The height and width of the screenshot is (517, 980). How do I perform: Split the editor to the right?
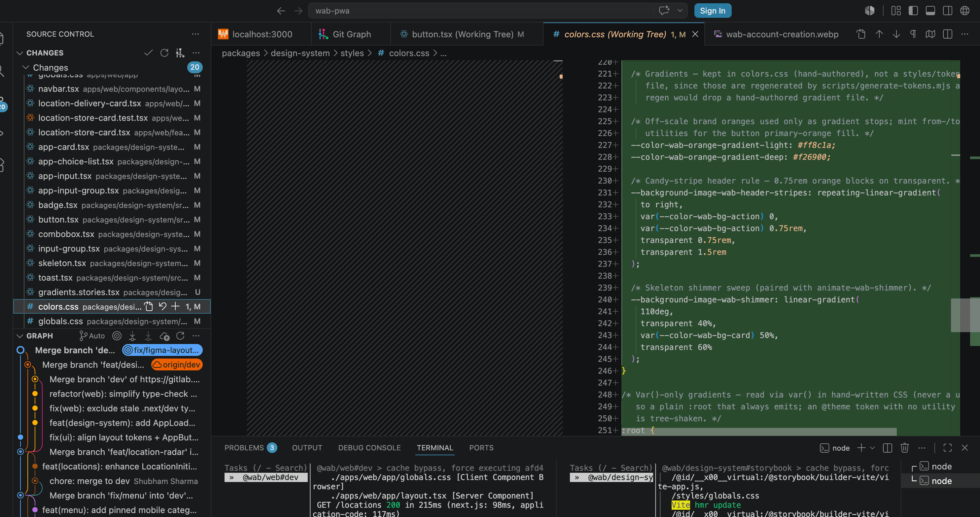pyautogui.click(x=948, y=34)
